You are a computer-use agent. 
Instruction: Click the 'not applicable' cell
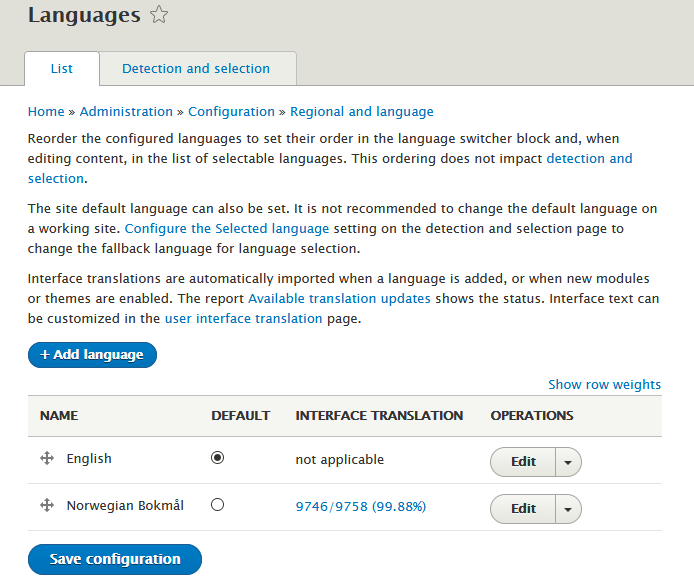(x=339, y=460)
